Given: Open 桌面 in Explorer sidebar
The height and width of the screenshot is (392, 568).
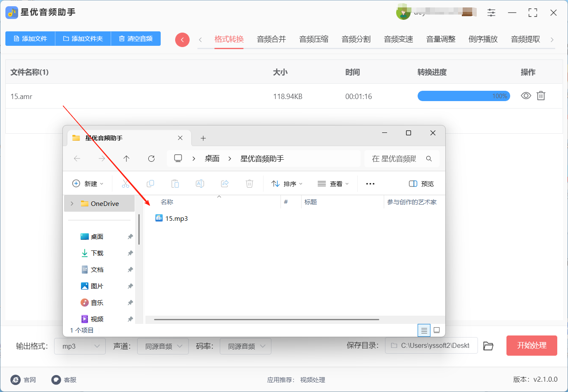Looking at the screenshot, I should point(97,236).
